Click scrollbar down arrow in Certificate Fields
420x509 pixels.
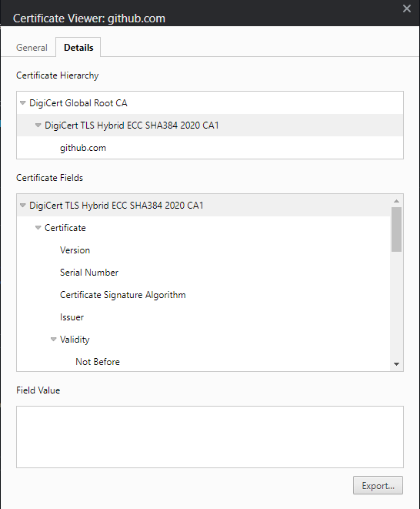click(396, 364)
